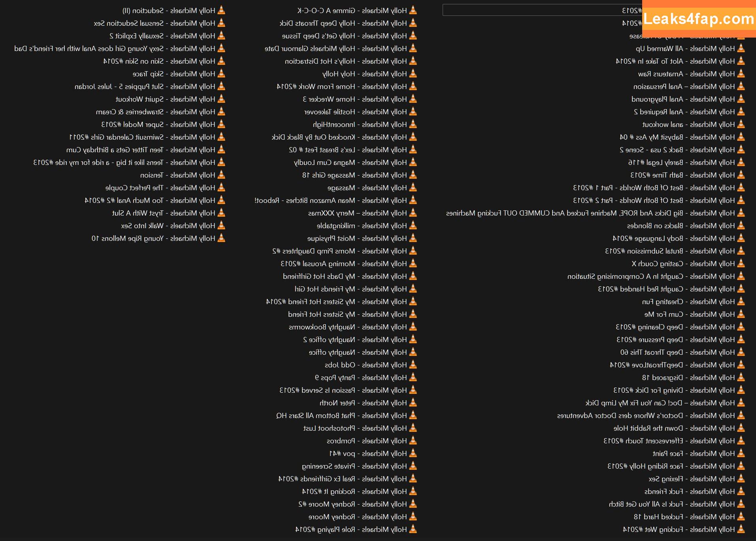Select VLC icon beside 'Holly Michaels Glamour Date'
This screenshot has width=756, height=541.
click(413, 48)
